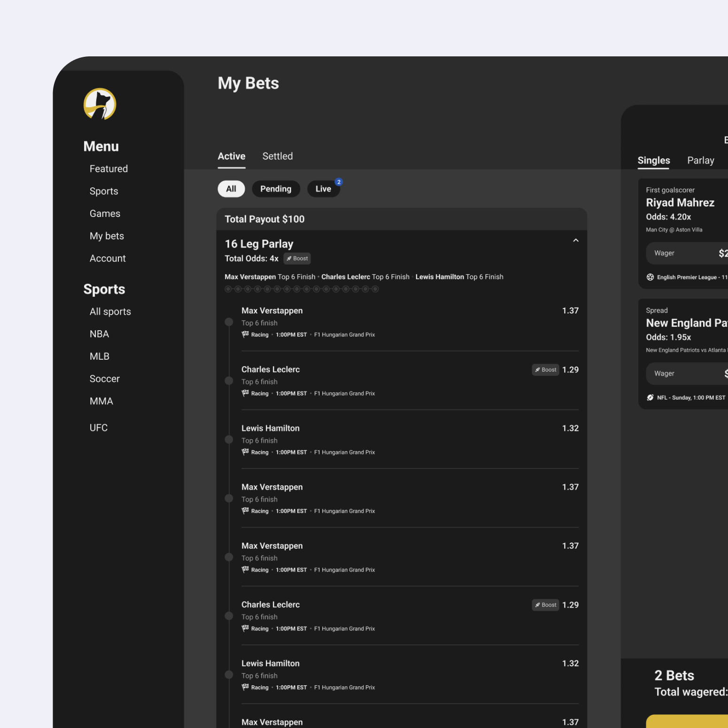Click the Total Payout $100 header
The height and width of the screenshot is (728, 728).
402,219
